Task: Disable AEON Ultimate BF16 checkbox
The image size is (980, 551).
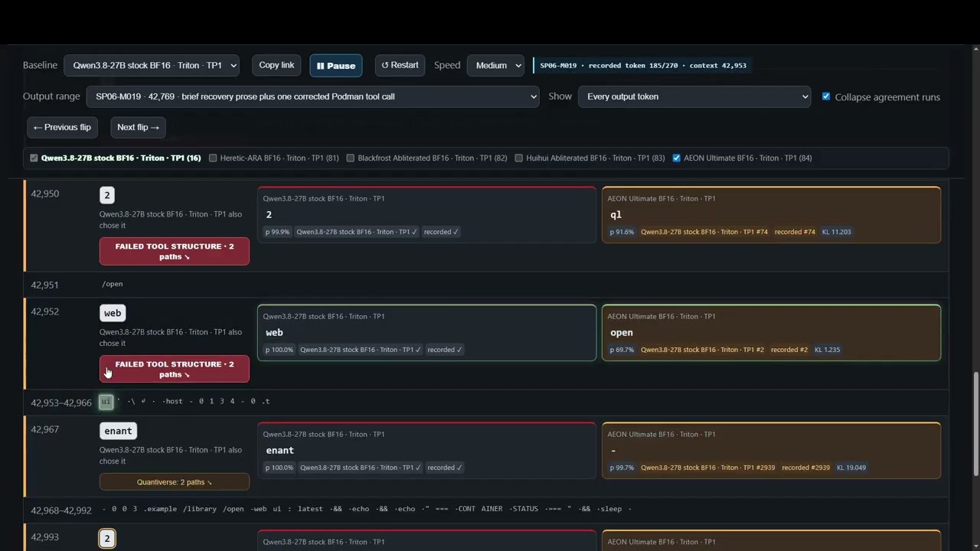Action: coord(676,158)
